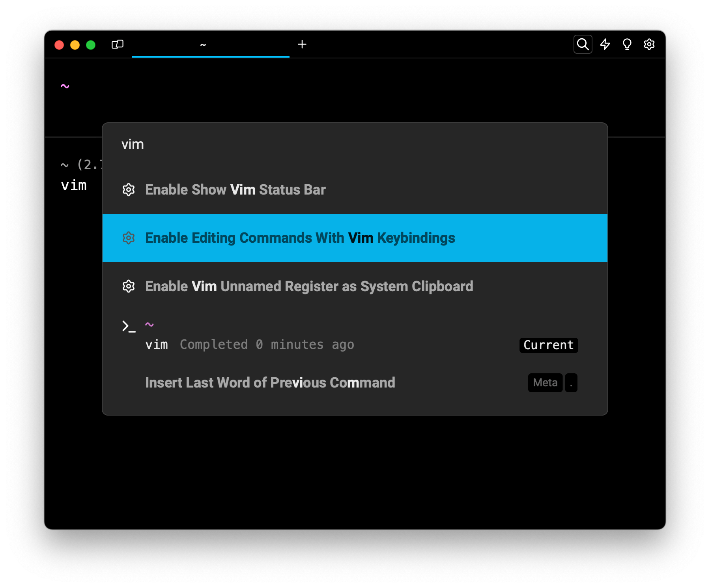The width and height of the screenshot is (710, 588).
Task: Open the lightning bolt AI command icon
Action: (605, 44)
